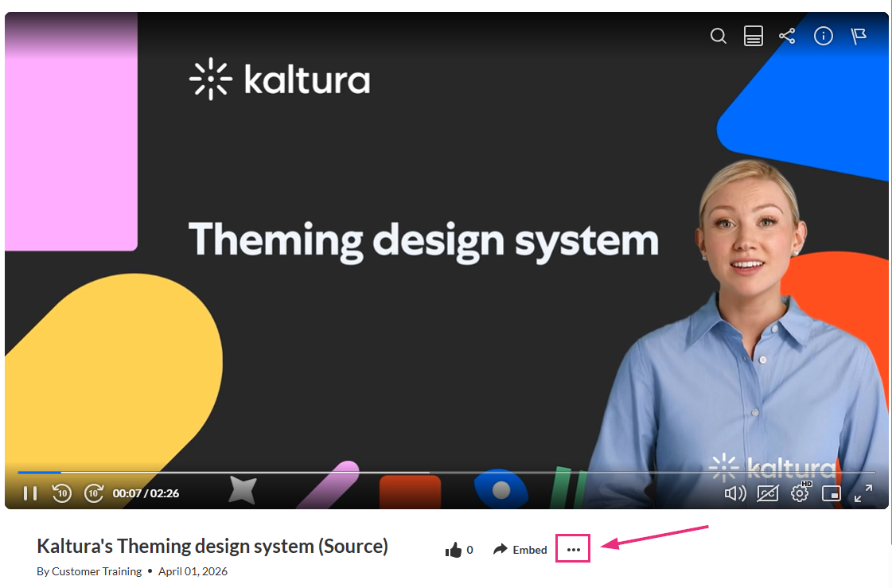Skip forward 10 seconds
Viewport: 892px width, 588px height.
(x=94, y=493)
